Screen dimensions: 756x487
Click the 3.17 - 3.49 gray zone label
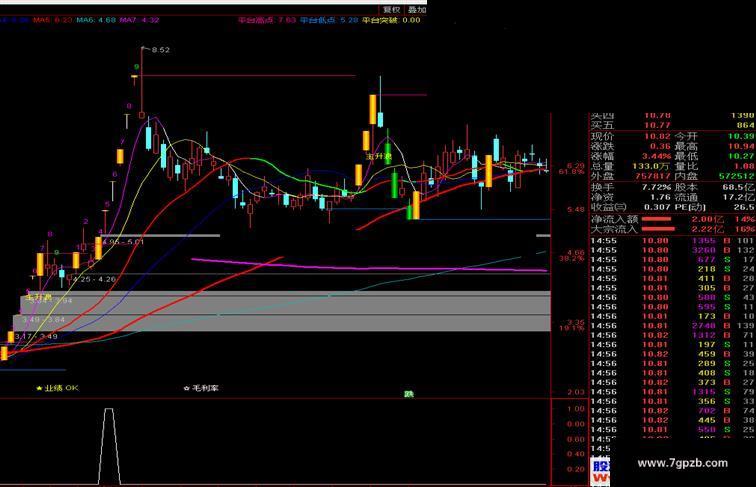pyautogui.click(x=36, y=336)
